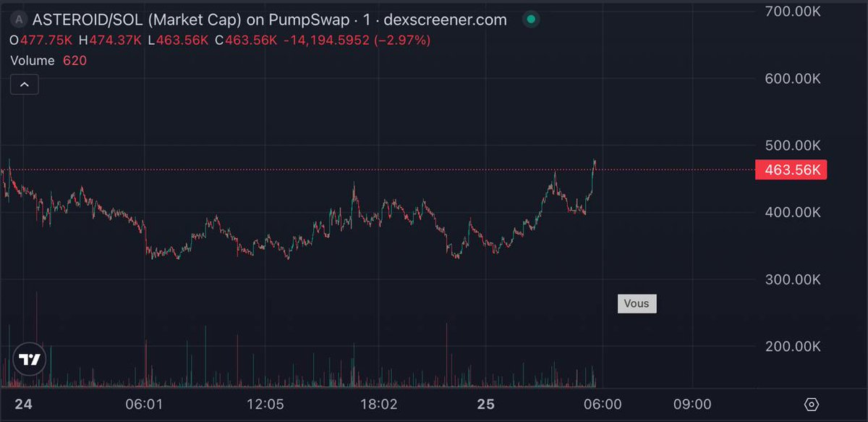This screenshot has width=868, height=422.
Task: Click the current price label 463.56K
Action: point(791,170)
